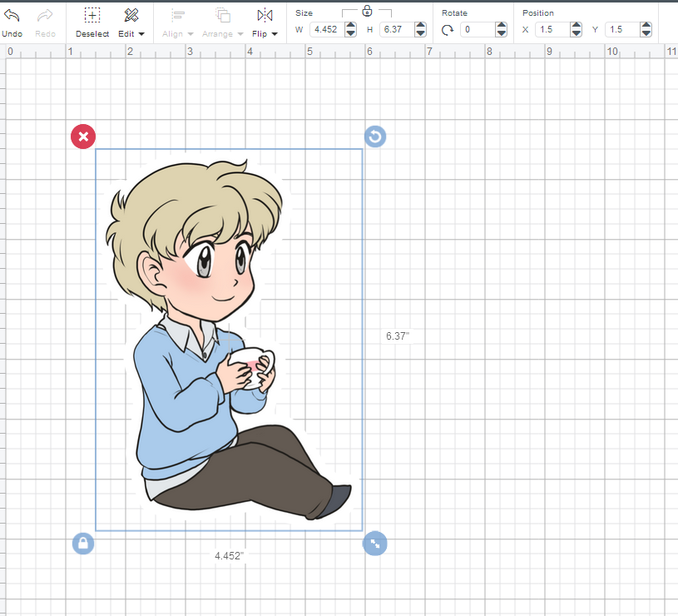Decrease Y position with down stepper
The height and width of the screenshot is (616, 678).
click(646, 33)
